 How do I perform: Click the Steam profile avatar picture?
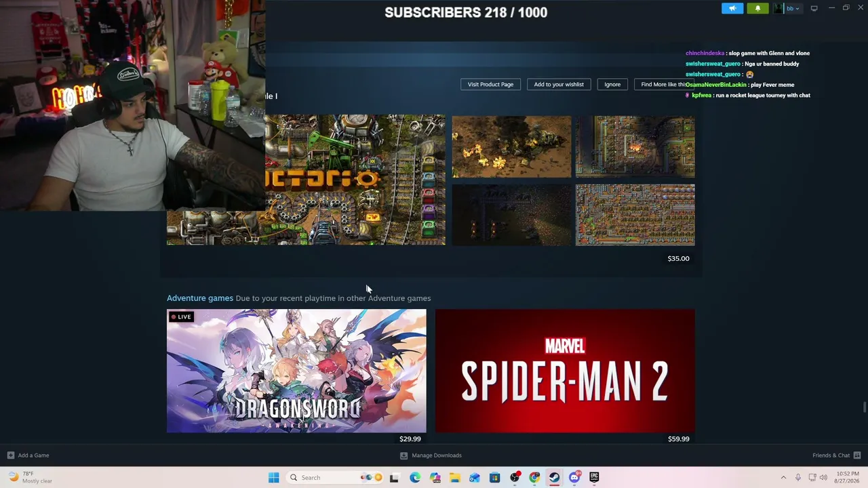pos(778,9)
